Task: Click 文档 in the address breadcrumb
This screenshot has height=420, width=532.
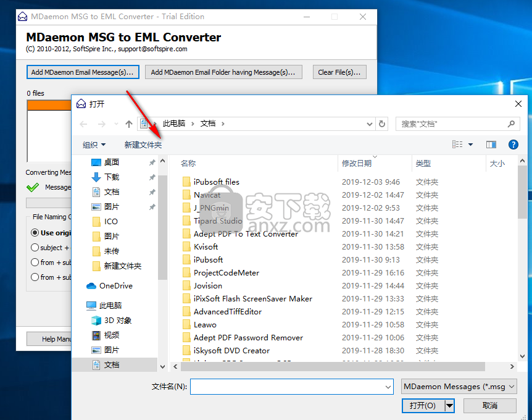Action: tap(207, 124)
